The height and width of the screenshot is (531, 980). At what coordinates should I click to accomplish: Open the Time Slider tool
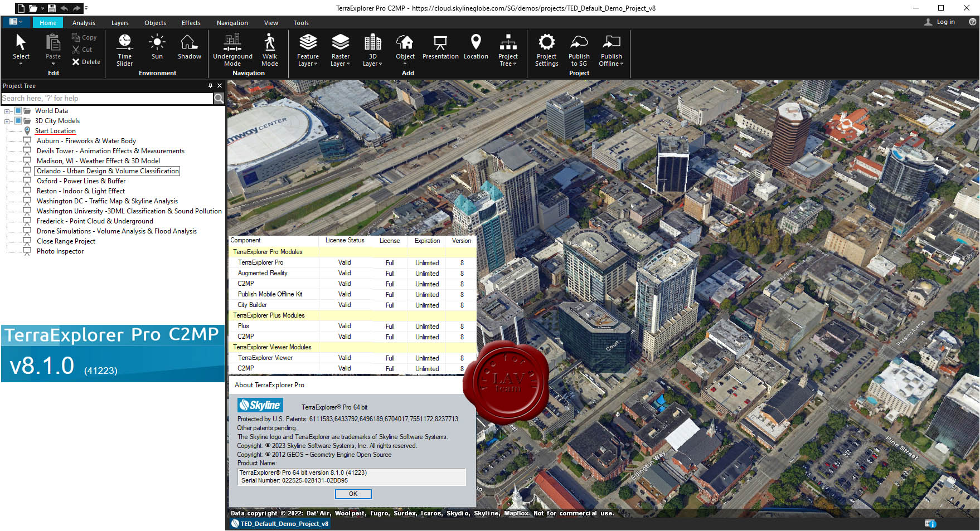[x=125, y=50]
